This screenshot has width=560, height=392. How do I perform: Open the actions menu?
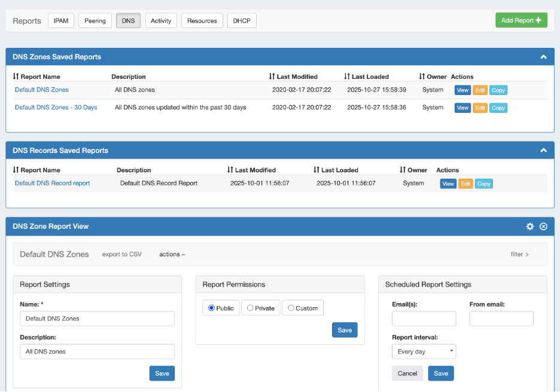(x=172, y=254)
